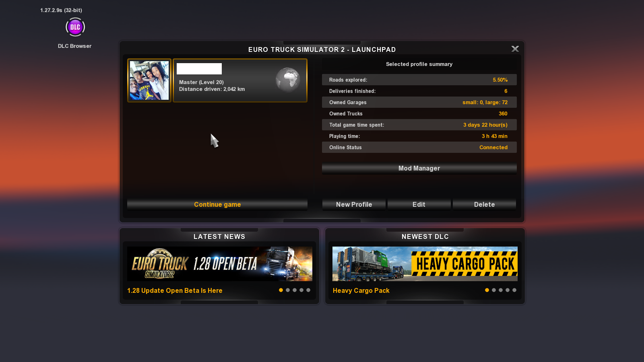The width and height of the screenshot is (644, 362).
Task: Click the version text 1.27.2.9s (32-bit)
Action: [61, 10]
